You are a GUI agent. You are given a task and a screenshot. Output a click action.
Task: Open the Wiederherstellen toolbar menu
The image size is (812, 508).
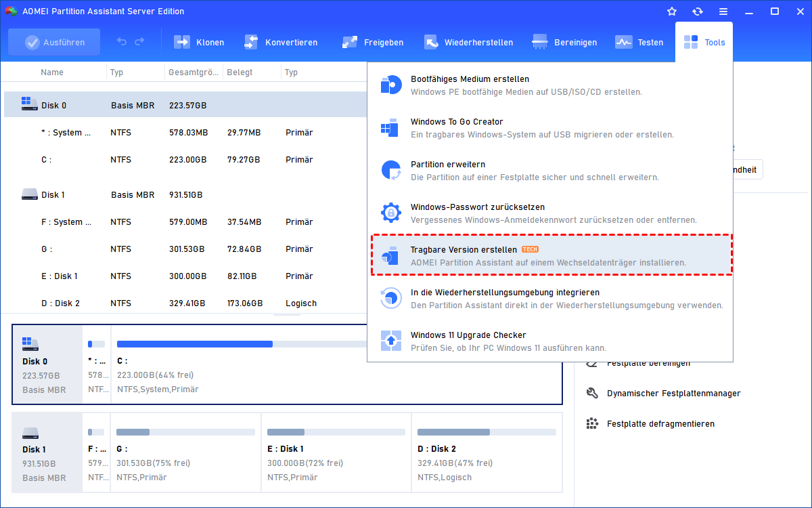click(x=469, y=42)
